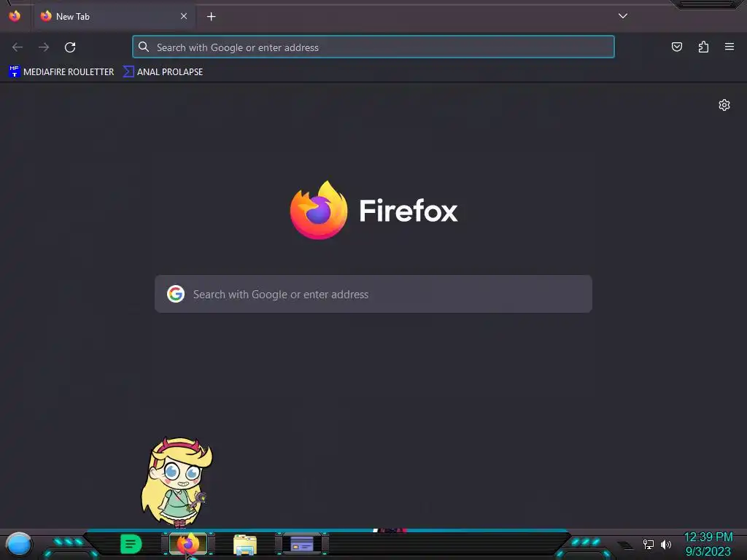
Task: Click the center Google search box
Action: click(373, 294)
